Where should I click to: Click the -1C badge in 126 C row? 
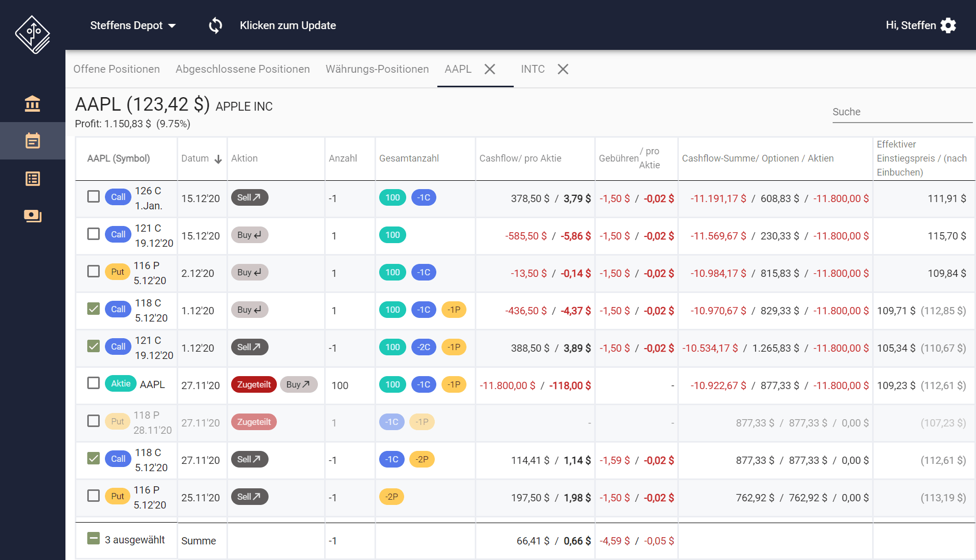pos(424,197)
